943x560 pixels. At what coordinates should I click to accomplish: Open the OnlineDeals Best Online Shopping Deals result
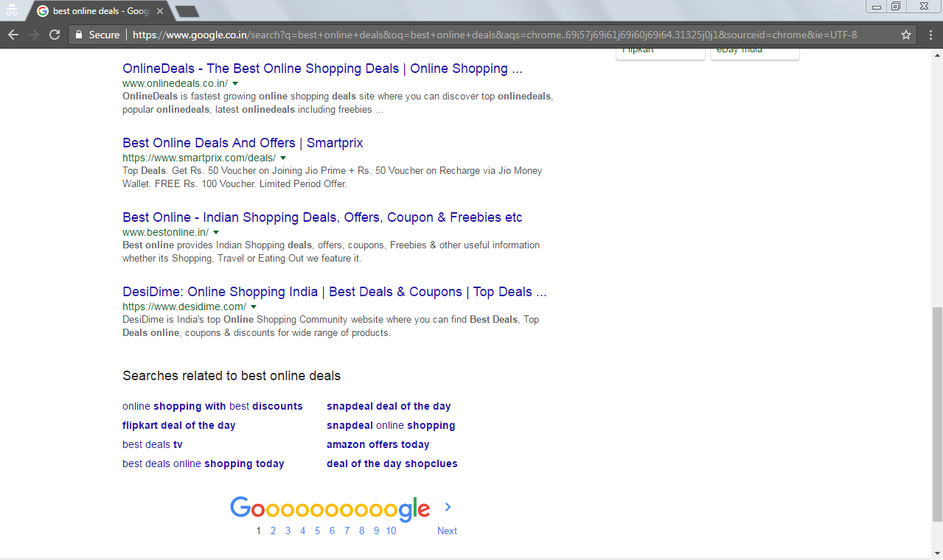[x=322, y=69]
